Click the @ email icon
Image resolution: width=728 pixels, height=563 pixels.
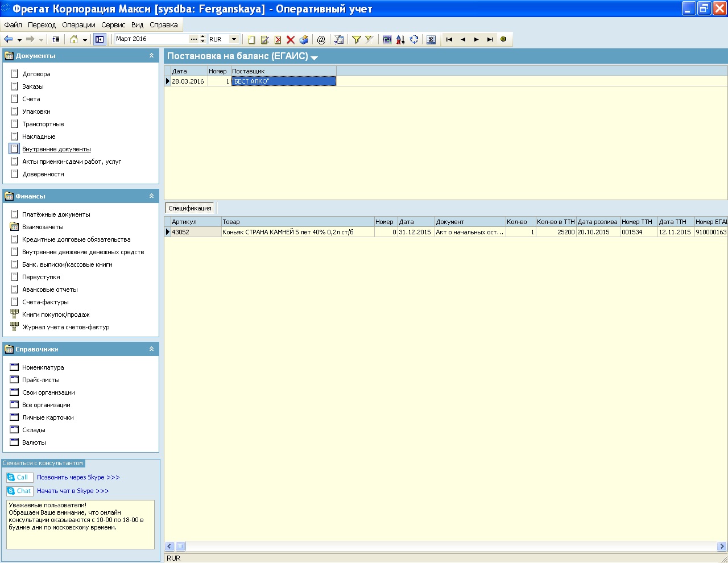[321, 39]
